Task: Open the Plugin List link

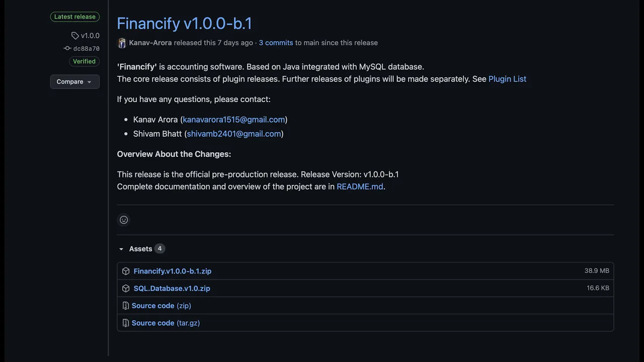Action: coord(507,79)
